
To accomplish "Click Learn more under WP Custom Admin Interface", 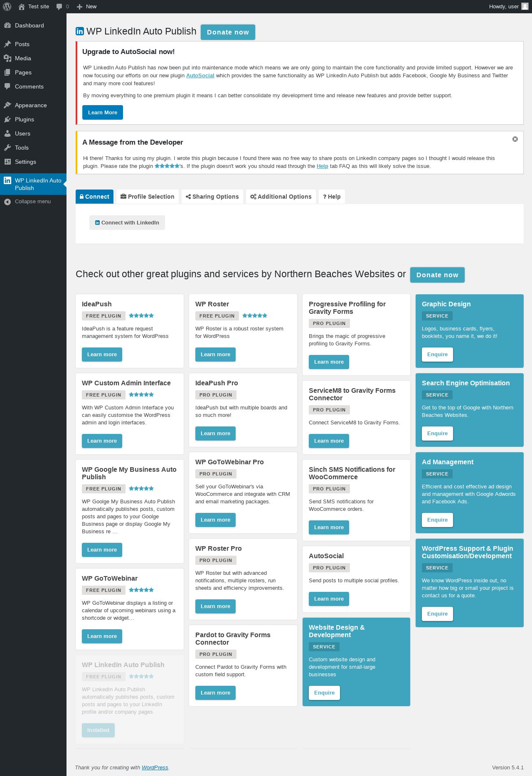I will 102,441.
